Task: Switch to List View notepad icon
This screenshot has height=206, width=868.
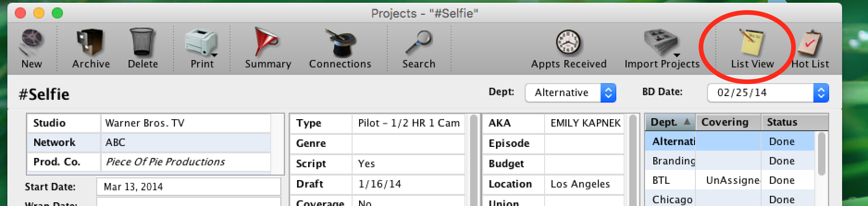Action: [x=751, y=42]
